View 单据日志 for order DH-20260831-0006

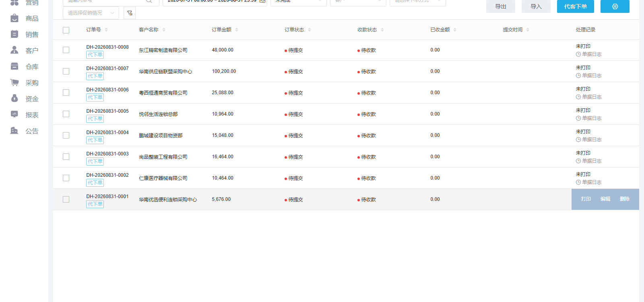pos(589,97)
